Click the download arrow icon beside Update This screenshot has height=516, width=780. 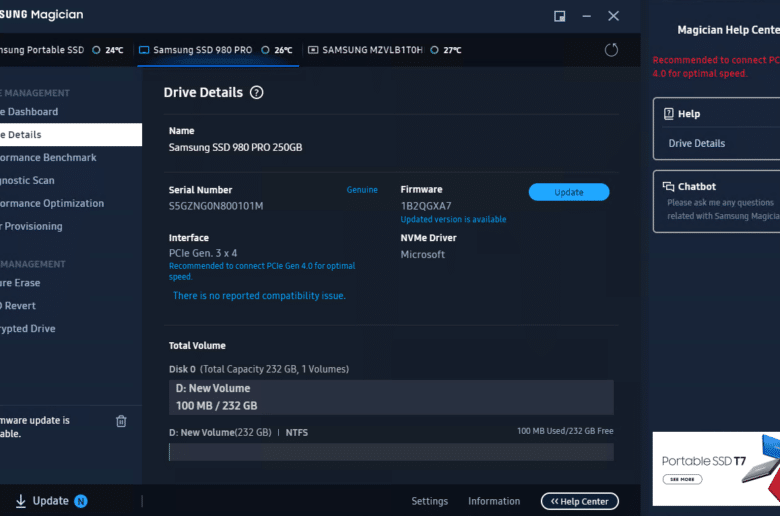point(20,501)
